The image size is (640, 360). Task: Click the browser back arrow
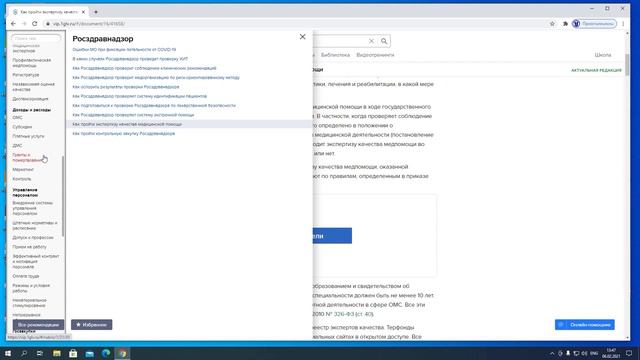pos(13,24)
